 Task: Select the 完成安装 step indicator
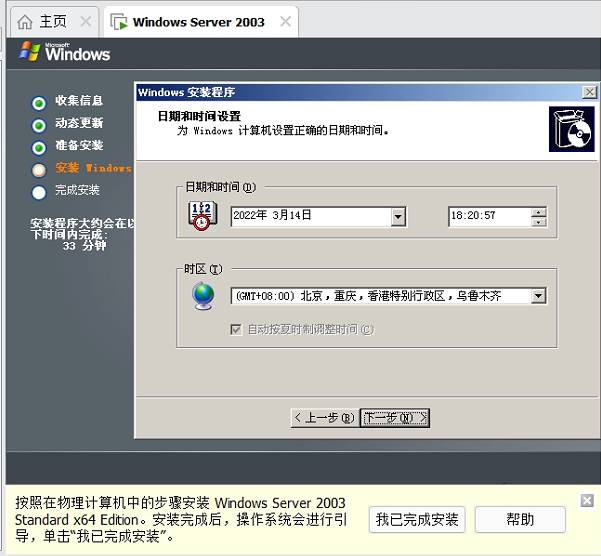coord(39,192)
